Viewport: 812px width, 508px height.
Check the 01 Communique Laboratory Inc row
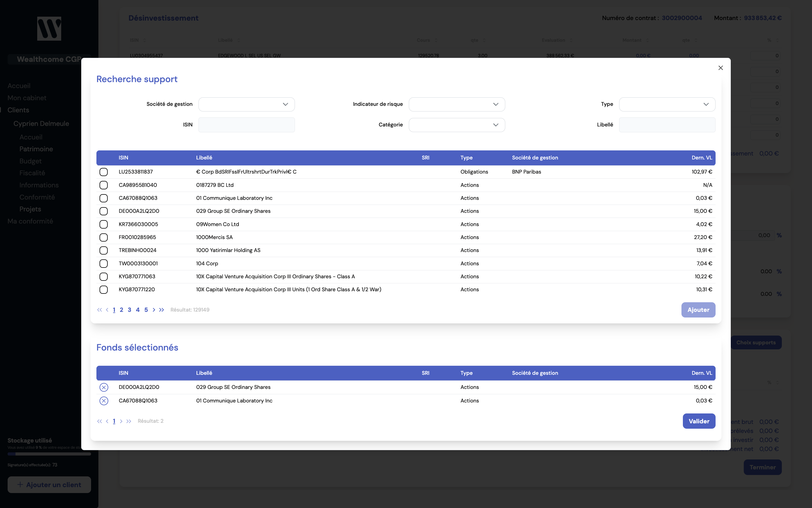[x=104, y=198]
